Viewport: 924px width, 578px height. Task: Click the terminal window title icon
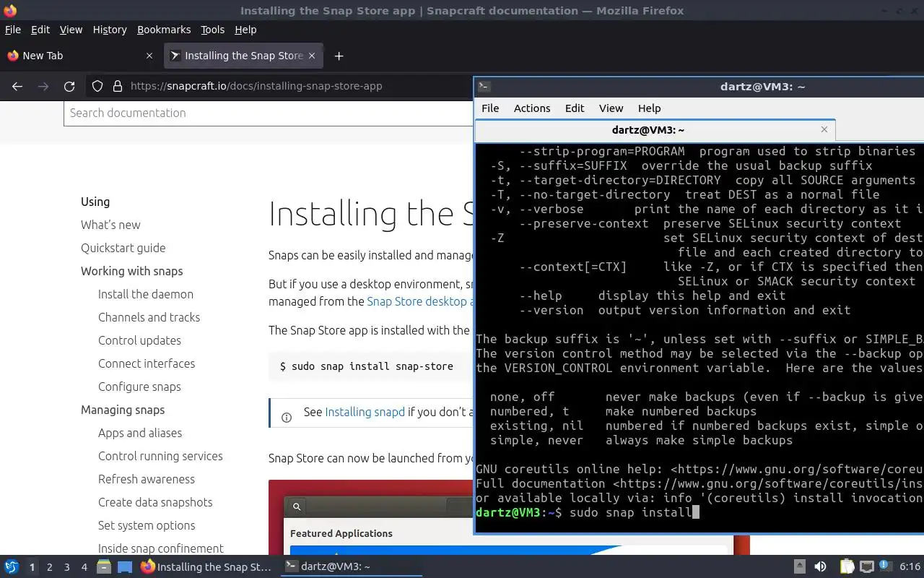click(484, 86)
